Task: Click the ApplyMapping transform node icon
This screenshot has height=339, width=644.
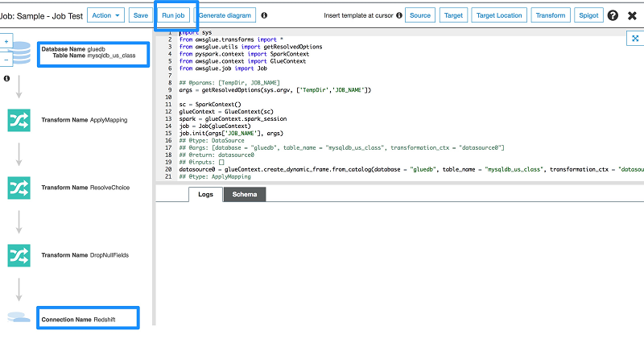Action: [19, 120]
